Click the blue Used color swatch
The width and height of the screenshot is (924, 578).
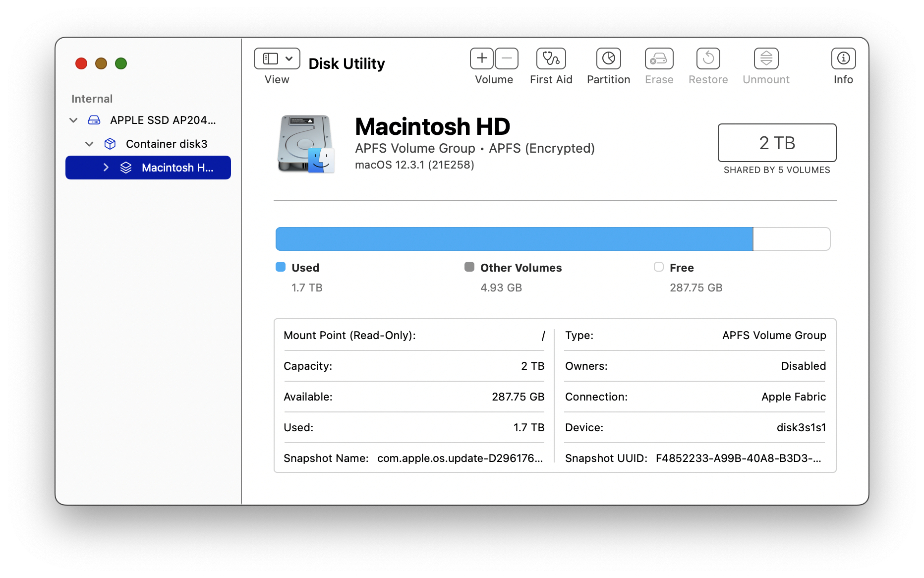281,267
